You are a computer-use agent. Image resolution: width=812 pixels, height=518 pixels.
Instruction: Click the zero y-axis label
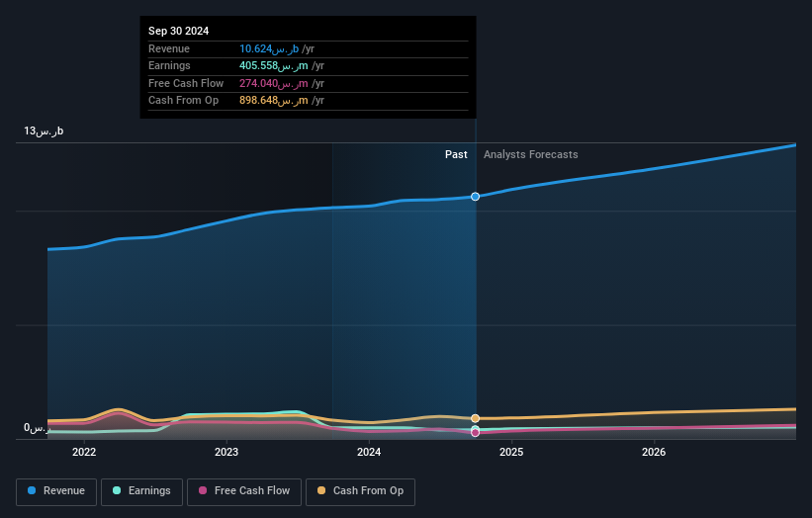coord(38,428)
